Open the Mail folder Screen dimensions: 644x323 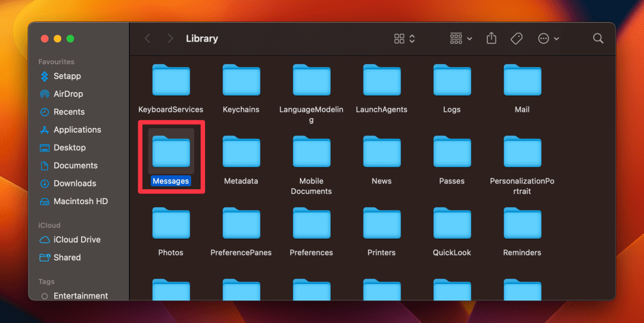(x=522, y=80)
